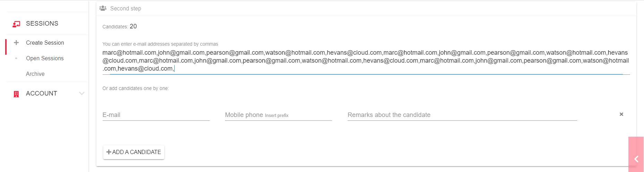
Task: Expand the Account chevron arrow
Action: 82,93
